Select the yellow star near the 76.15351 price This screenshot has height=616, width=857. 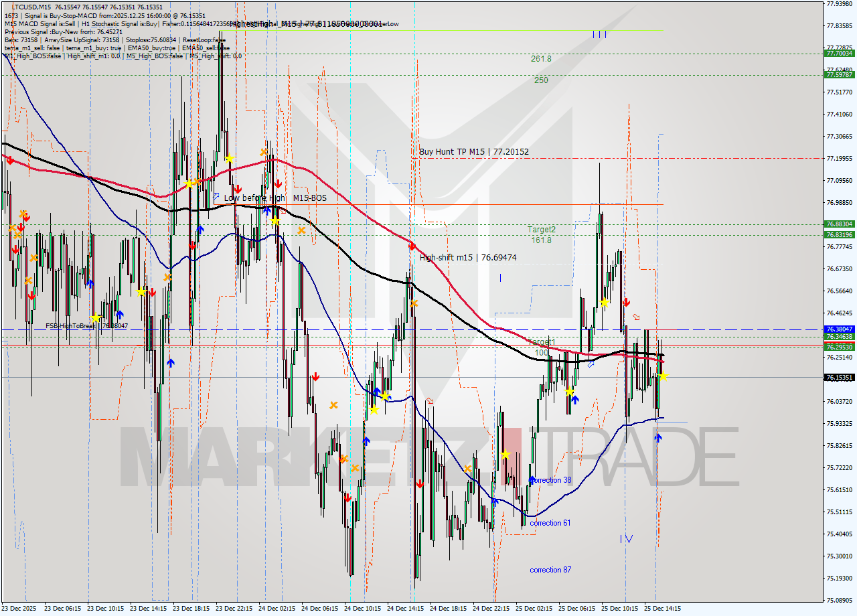[664, 376]
